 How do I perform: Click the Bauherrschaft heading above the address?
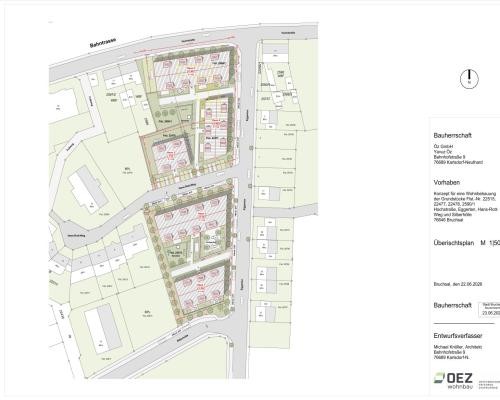click(452, 136)
